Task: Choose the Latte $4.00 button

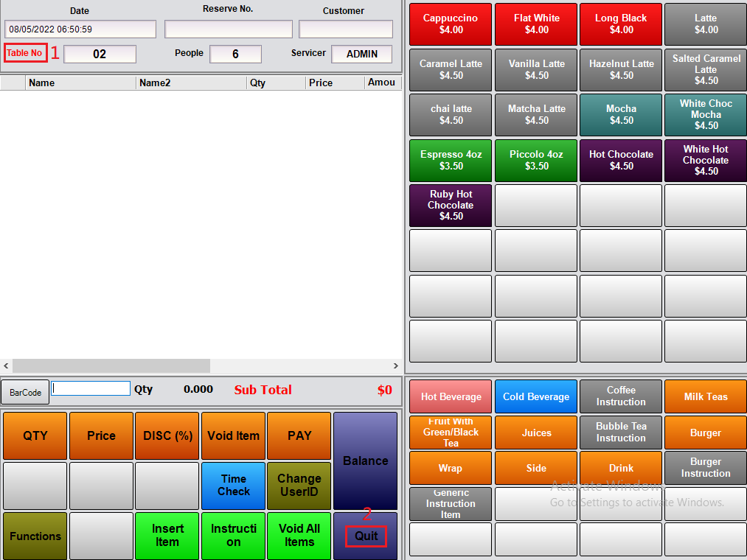Action: 706,24
